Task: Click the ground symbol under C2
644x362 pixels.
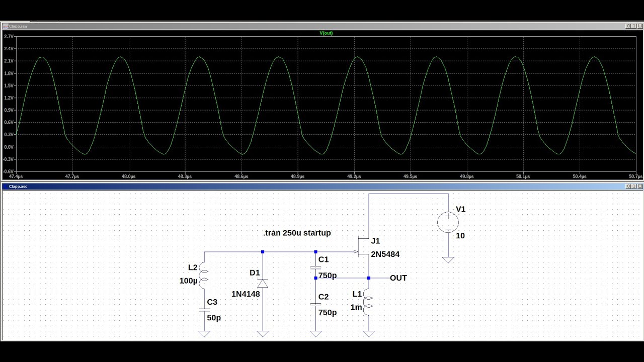Action: [x=315, y=334]
